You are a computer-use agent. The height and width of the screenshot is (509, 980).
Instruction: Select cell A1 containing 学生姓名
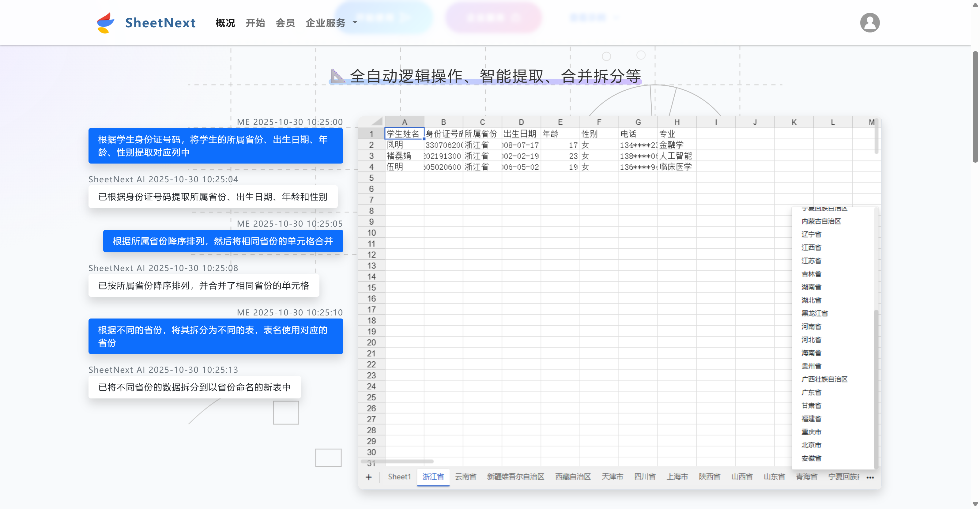pos(404,134)
